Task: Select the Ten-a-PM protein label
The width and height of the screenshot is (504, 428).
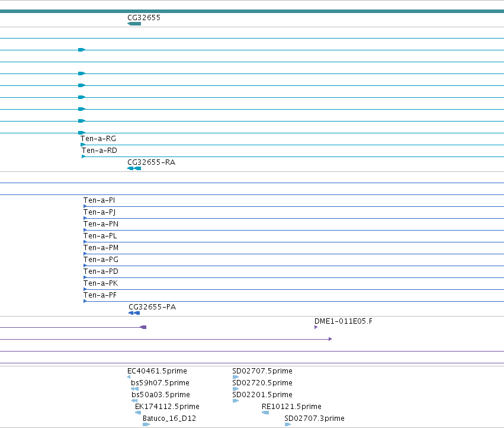Action: [101, 248]
